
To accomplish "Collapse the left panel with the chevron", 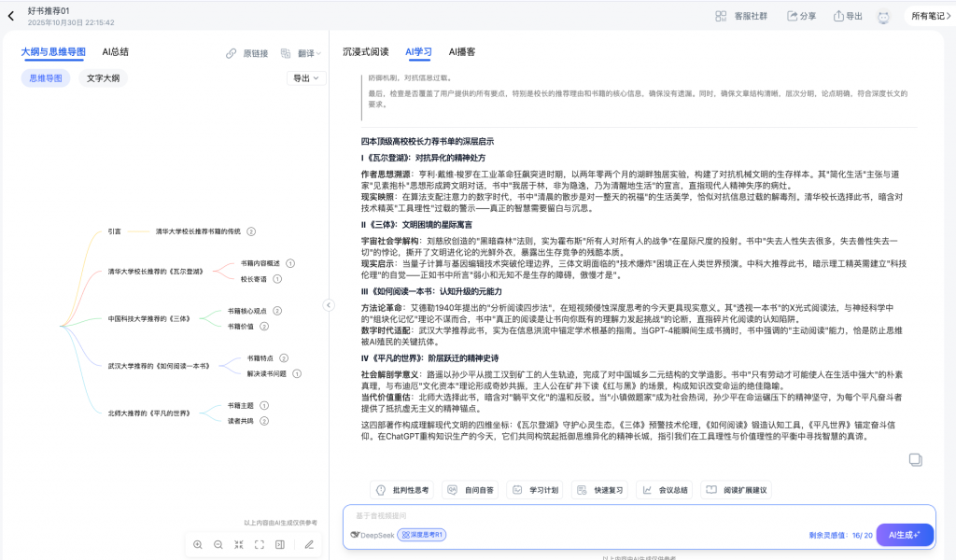I will click(328, 304).
